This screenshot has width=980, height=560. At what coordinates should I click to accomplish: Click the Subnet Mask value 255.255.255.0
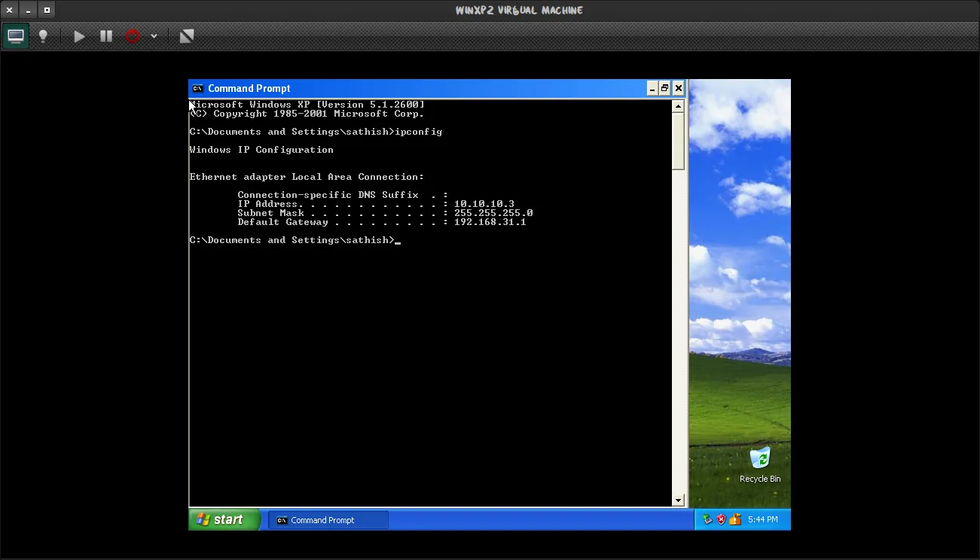pyautogui.click(x=493, y=213)
